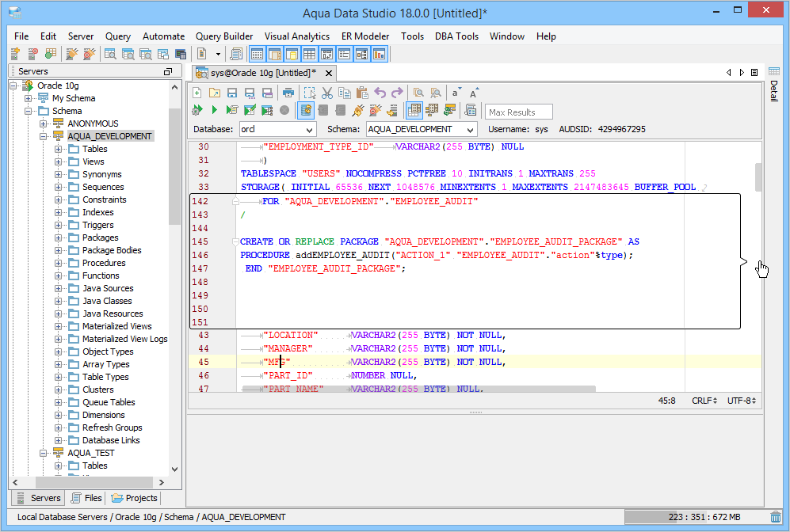Redo the last undone edit
Viewport: 790px width, 532px height.
point(397,93)
